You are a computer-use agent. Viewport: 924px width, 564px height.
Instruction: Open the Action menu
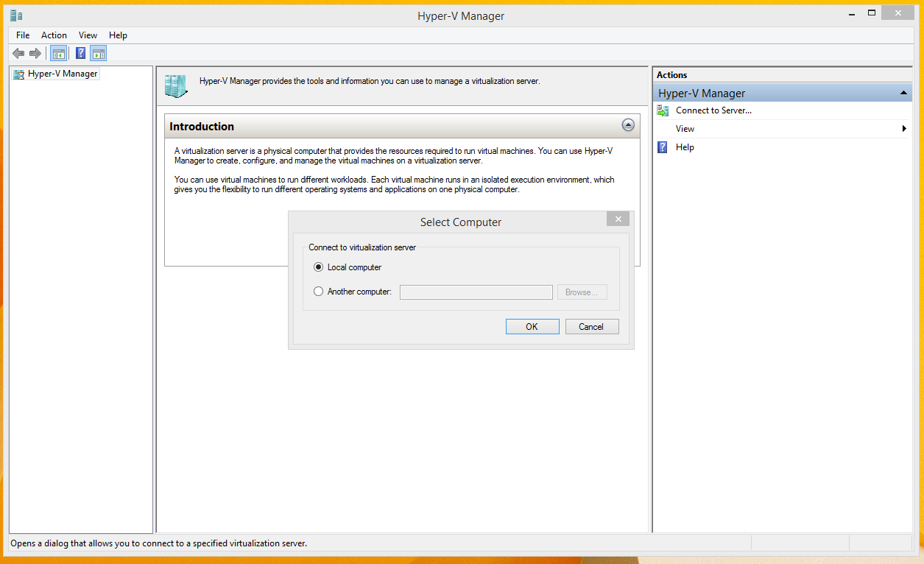click(x=54, y=35)
